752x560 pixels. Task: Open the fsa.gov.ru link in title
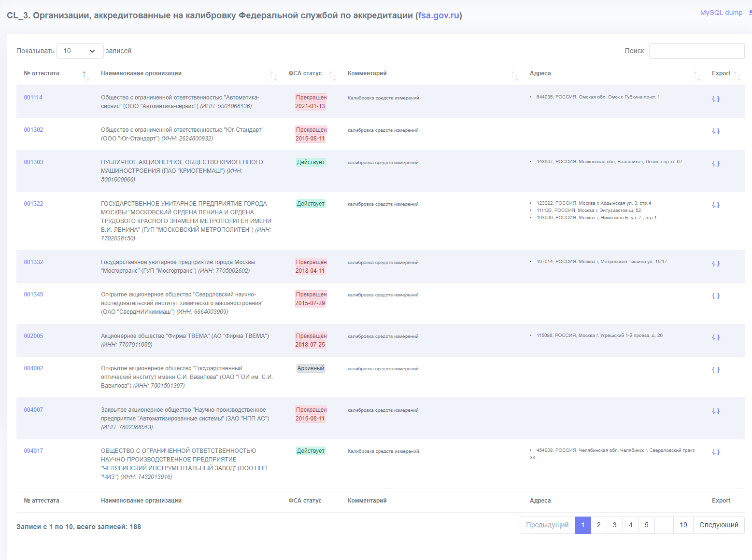pos(439,15)
